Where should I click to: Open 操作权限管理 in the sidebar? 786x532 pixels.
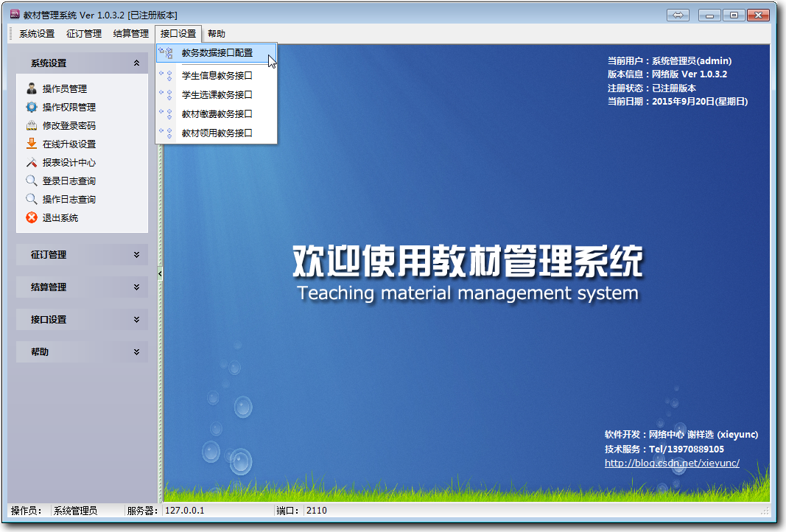[69, 108]
